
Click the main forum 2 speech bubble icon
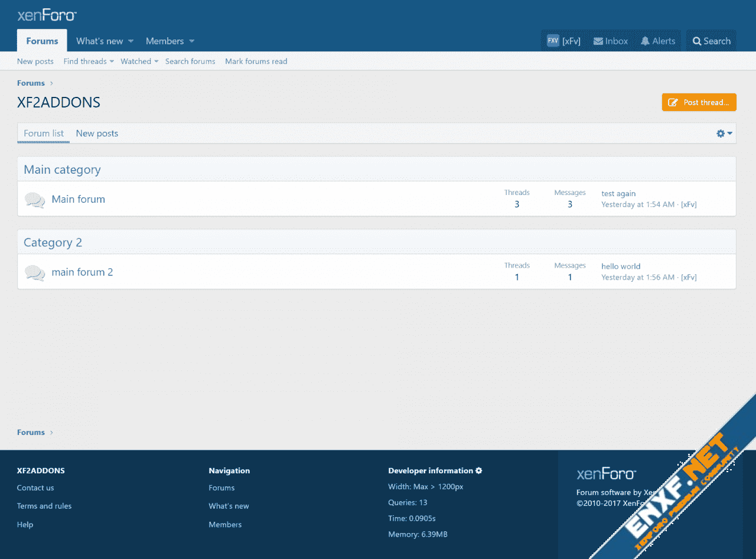pos(35,272)
